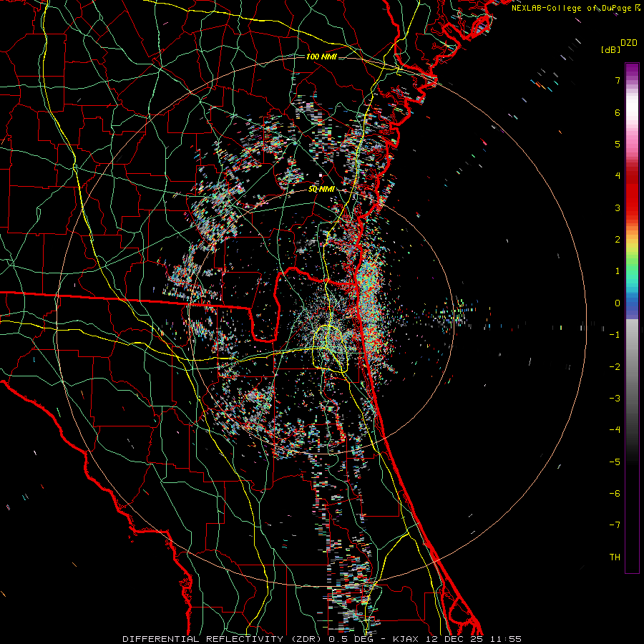This screenshot has height=644, width=644.
Task: Select the 5 value on the scale
Action: coord(618,144)
